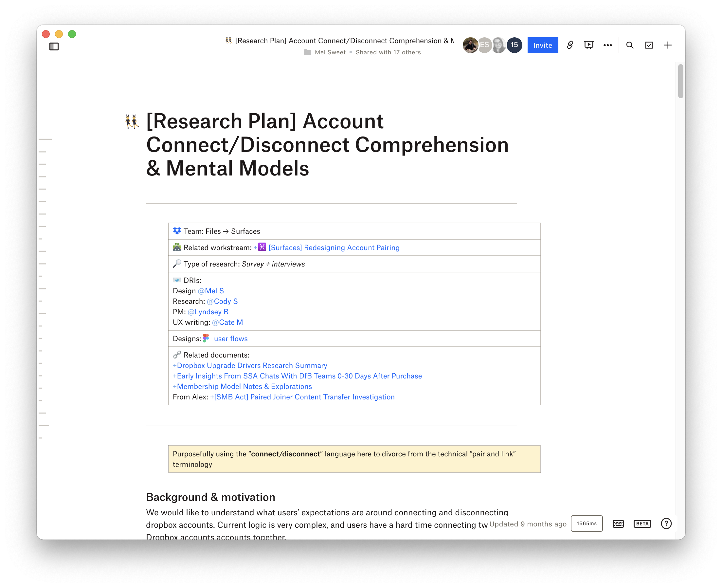Create new doc with plus icon
The width and height of the screenshot is (722, 588).
pyautogui.click(x=667, y=45)
